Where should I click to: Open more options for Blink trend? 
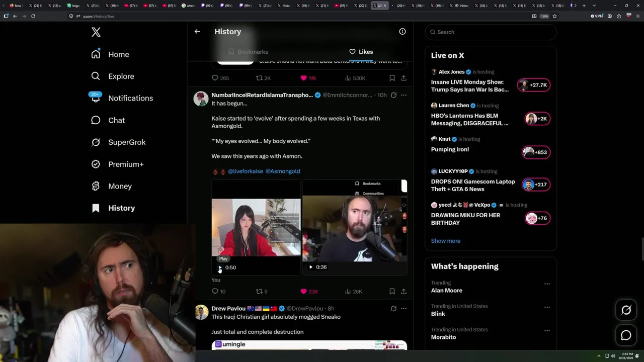[x=547, y=307]
